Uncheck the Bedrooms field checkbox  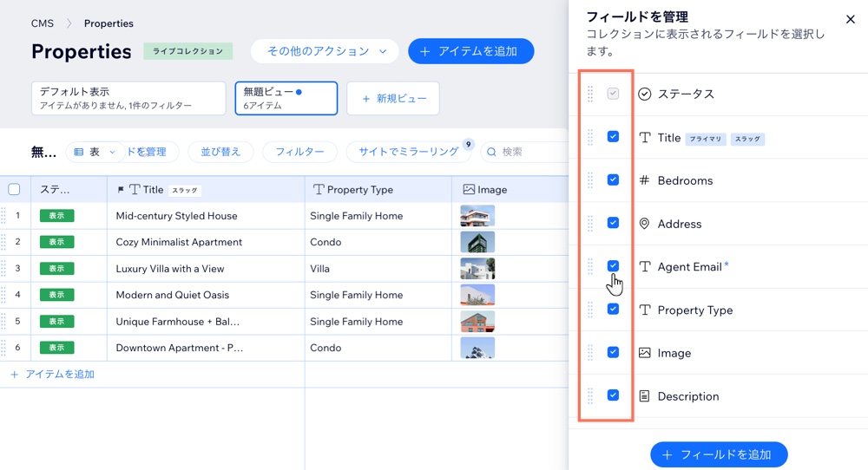[x=613, y=180]
